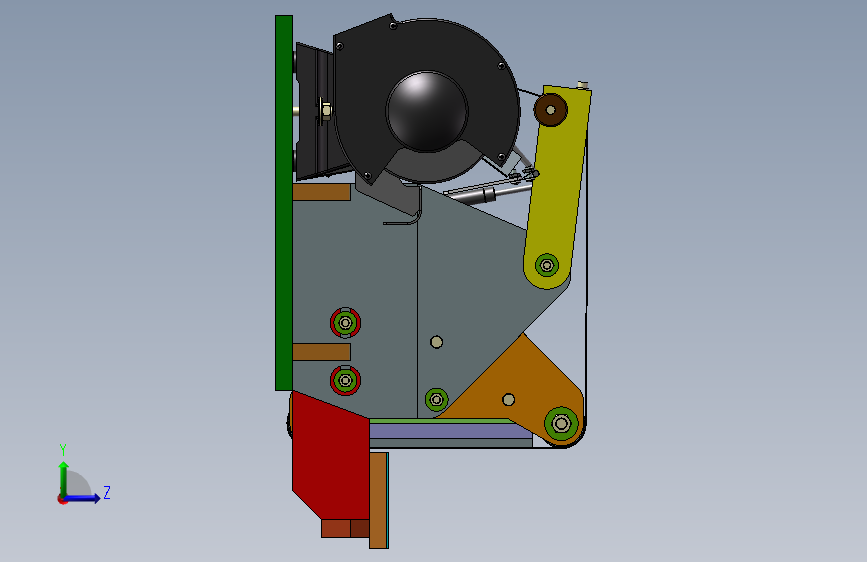The image size is (867, 562).
Task: Pick the glossy black dome at blower center
Action: (x=427, y=111)
